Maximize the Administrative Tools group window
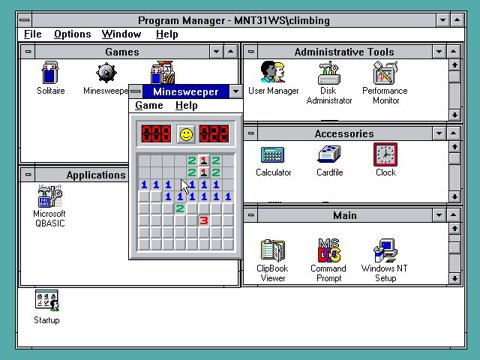 click(453, 52)
